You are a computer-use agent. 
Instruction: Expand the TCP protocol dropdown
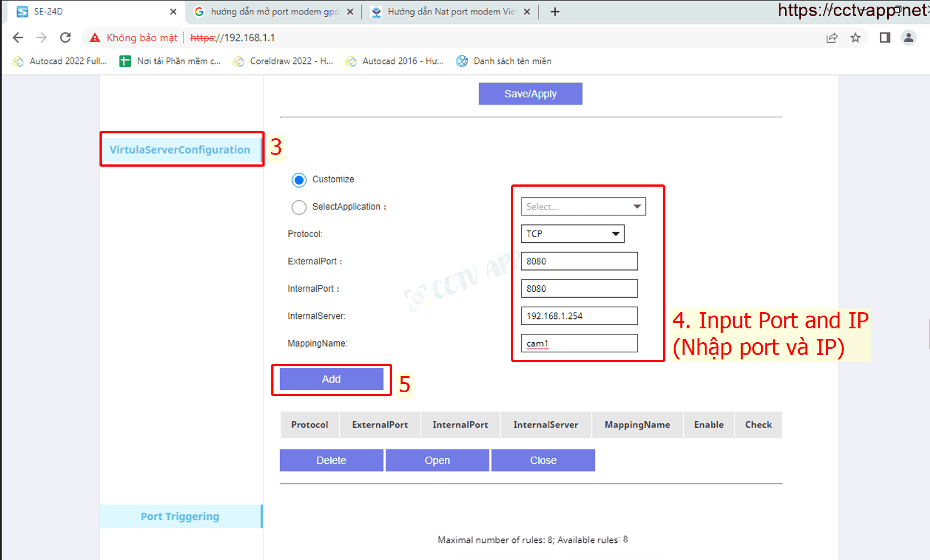click(572, 234)
